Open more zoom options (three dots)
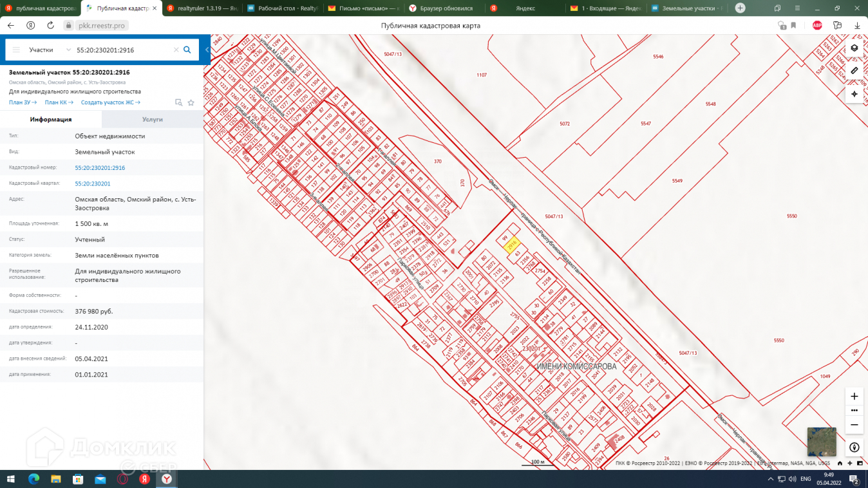Image resolution: width=868 pixels, height=488 pixels. pos(854,411)
